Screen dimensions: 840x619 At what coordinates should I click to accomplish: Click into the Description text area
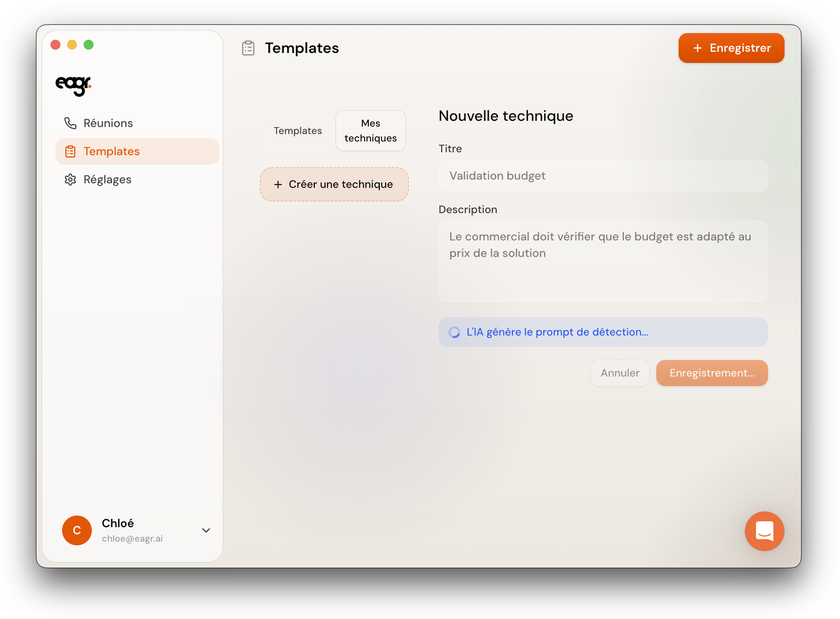[602, 261]
